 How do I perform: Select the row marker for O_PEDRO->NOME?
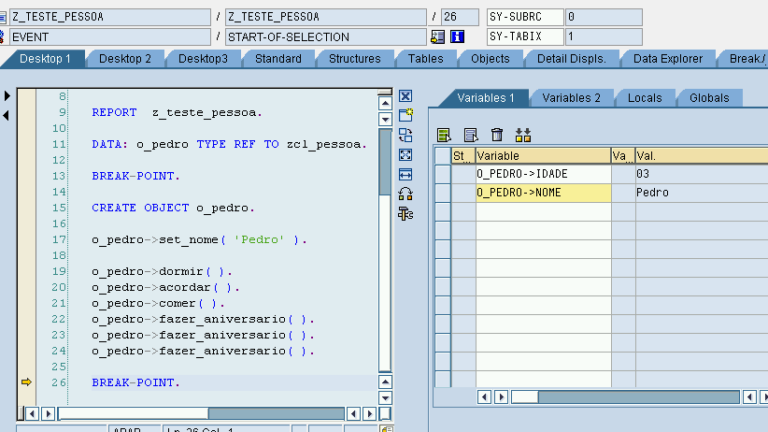point(442,192)
